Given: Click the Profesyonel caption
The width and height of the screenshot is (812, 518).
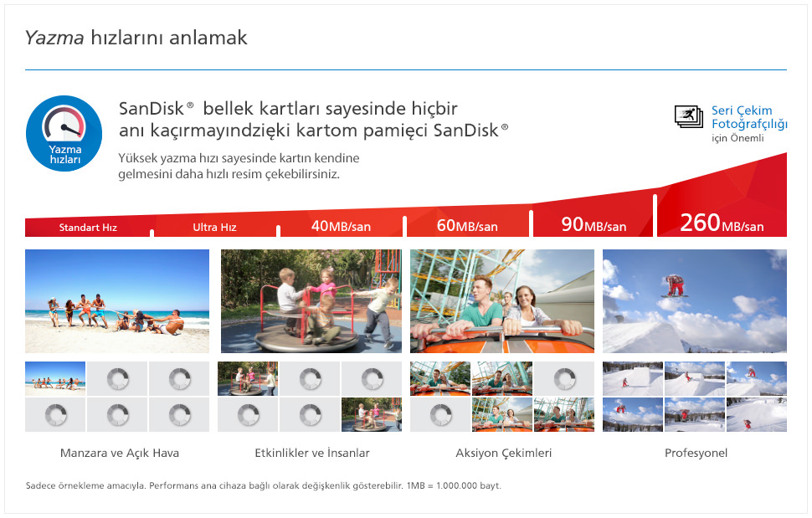Looking at the screenshot, I should [x=696, y=454].
